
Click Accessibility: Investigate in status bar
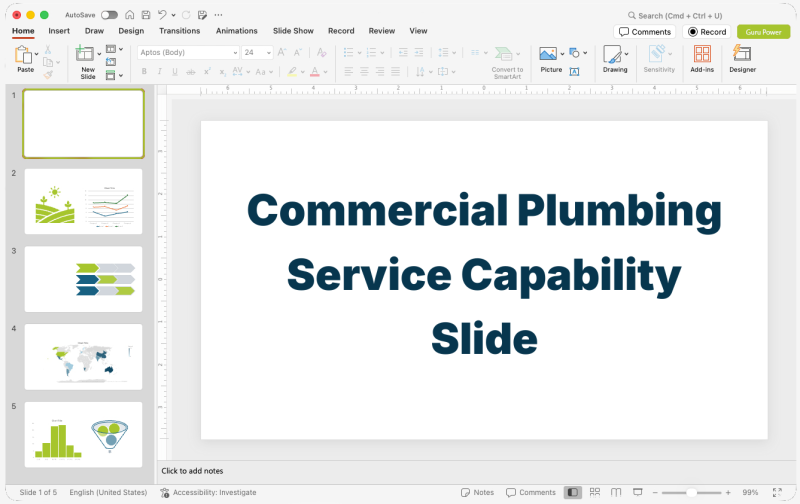click(x=208, y=492)
